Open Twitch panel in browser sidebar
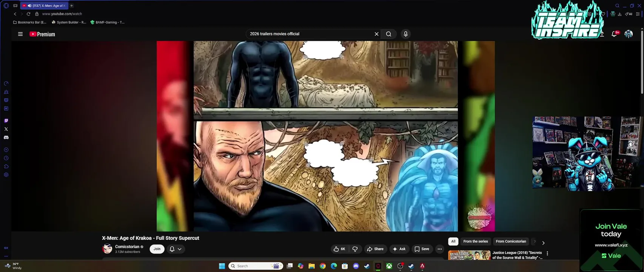This screenshot has width=644, height=272. point(6,121)
